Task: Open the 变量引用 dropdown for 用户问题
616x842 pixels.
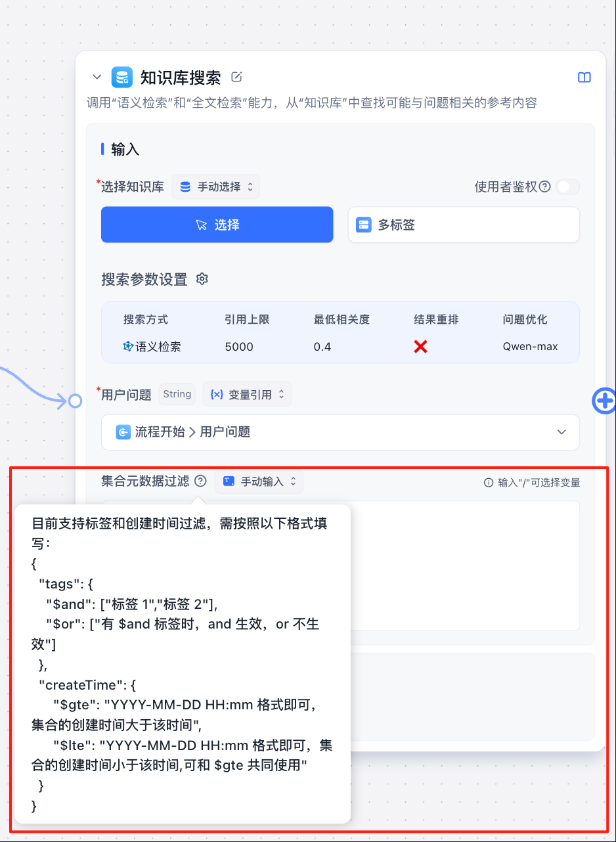Action: [x=247, y=395]
